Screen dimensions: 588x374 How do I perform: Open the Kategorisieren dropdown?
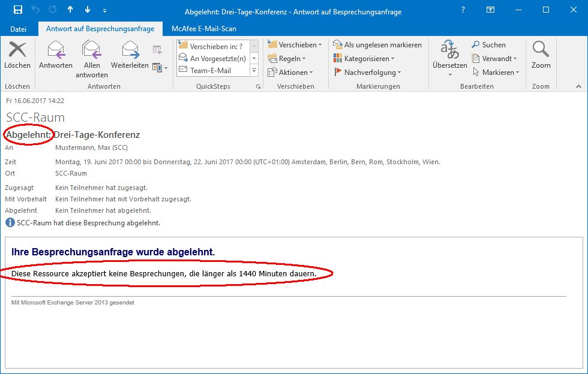(364, 59)
